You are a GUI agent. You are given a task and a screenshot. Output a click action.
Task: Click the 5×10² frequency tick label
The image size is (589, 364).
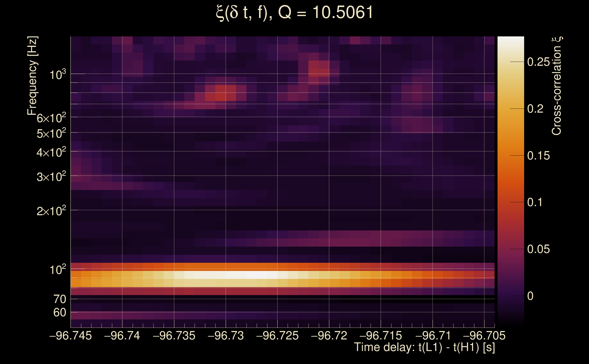pyautogui.click(x=51, y=133)
